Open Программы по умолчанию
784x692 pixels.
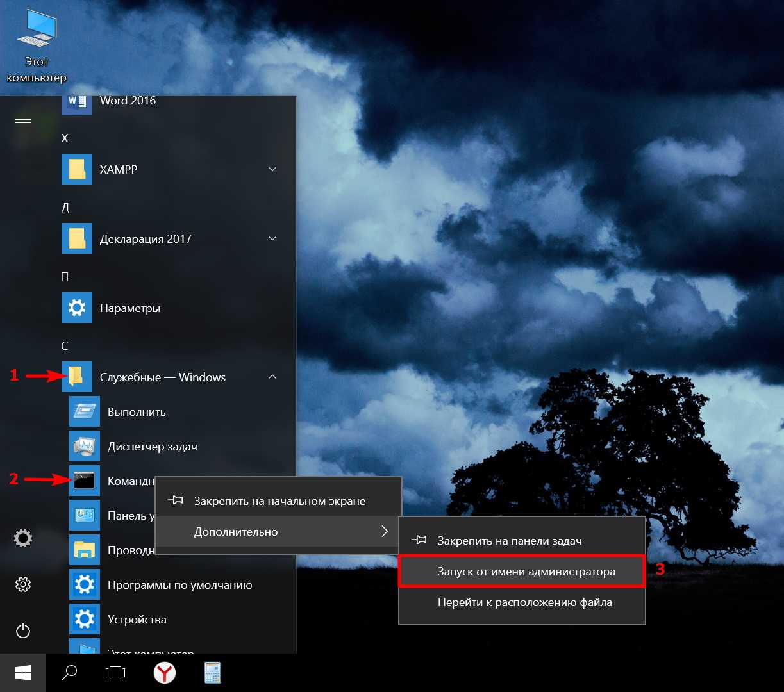tap(179, 585)
